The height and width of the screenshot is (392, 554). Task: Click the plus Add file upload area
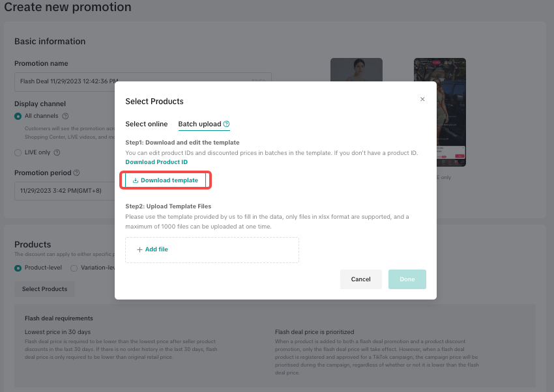pyautogui.click(x=212, y=249)
